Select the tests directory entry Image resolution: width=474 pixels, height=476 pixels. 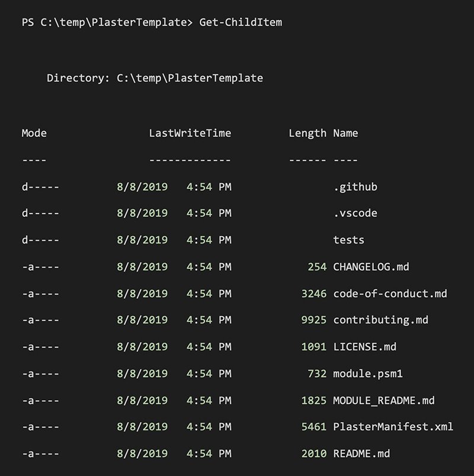coord(348,240)
